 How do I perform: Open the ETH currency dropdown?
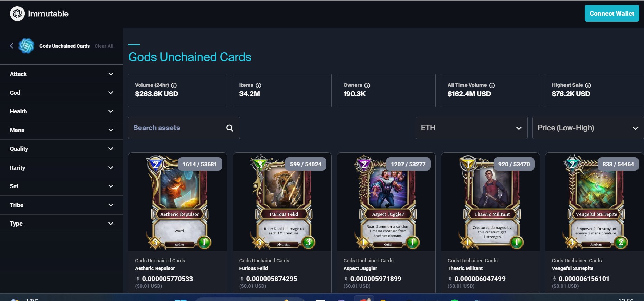(x=471, y=128)
